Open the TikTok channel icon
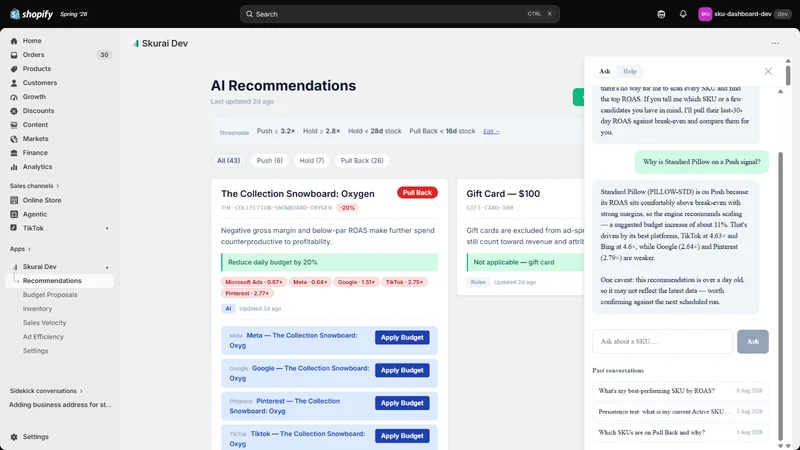 14,228
